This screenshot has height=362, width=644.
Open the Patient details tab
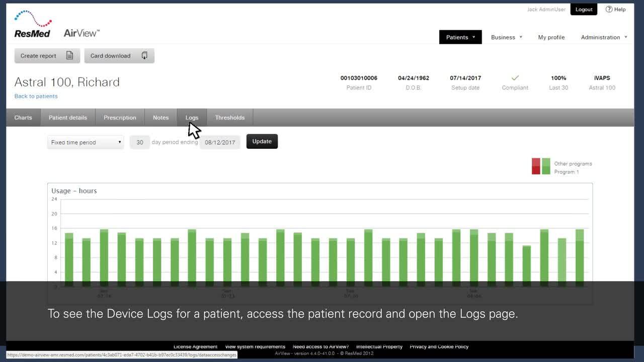tap(68, 118)
